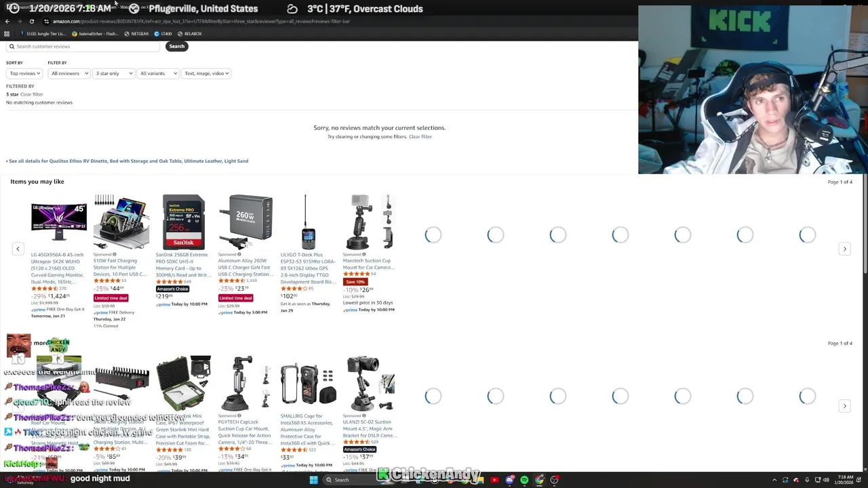This screenshot has height=488, width=868.
Task: Click Clear filter next to 3 star
Action: click(31, 94)
